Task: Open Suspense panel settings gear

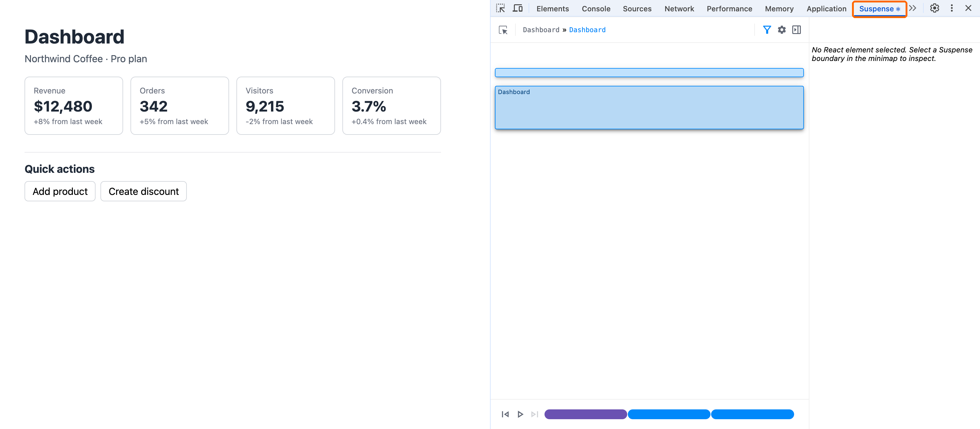Action: (x=782, y=30)
